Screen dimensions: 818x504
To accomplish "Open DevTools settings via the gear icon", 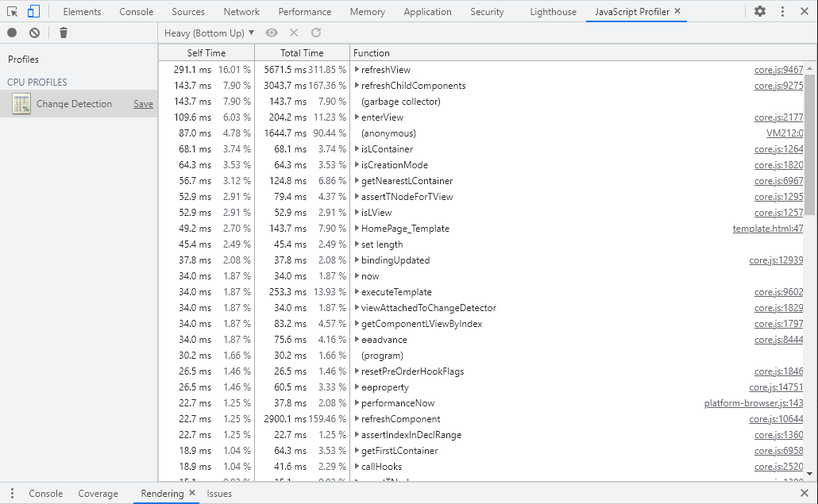I will click(759, 11).
